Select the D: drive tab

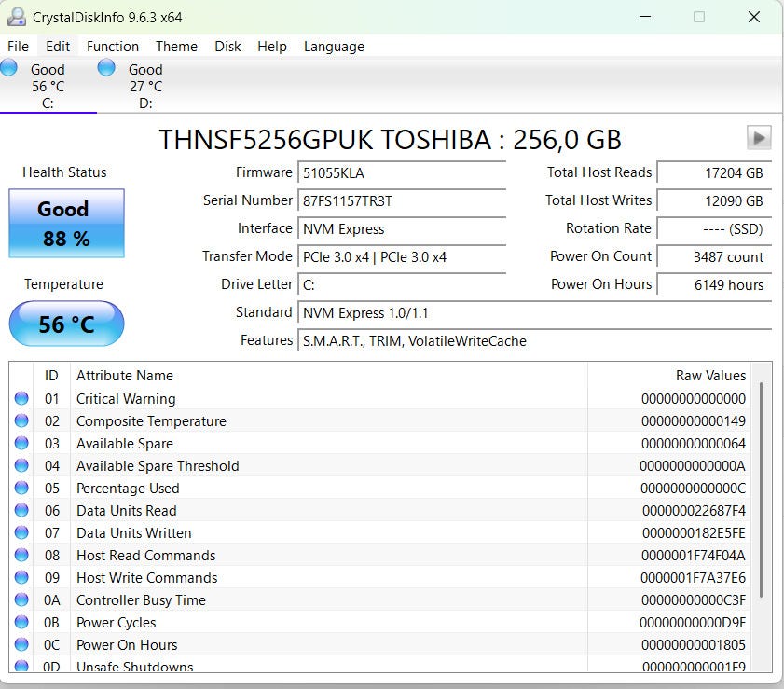tap(145, 86)
